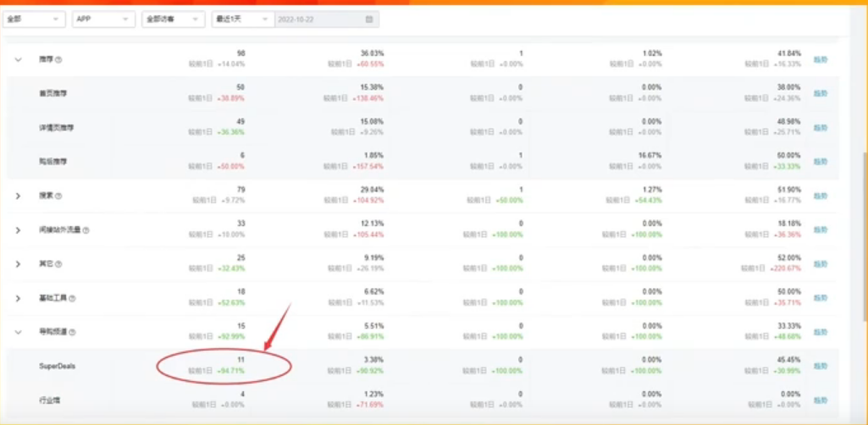Click the page vertical scrollbar
The height and width of the screenshot is (425, 868).
pos(865,235)
